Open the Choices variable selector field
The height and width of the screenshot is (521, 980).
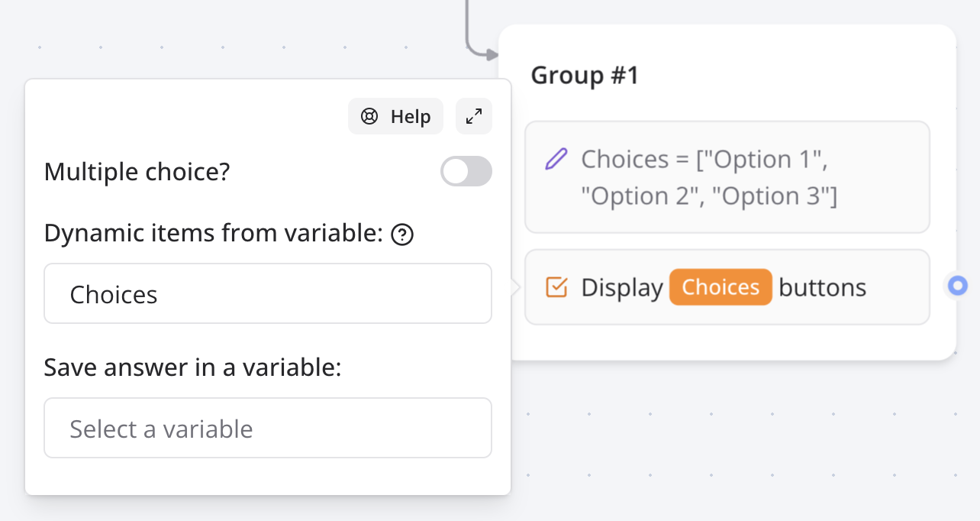(267, 293)
